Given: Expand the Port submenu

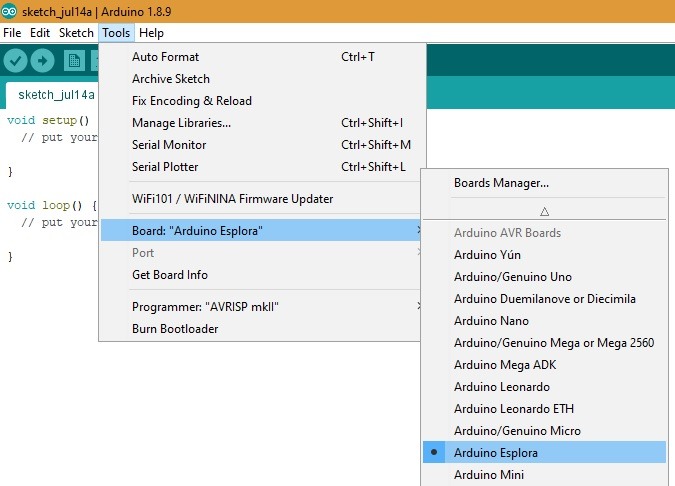Looking at the screenshot, I should point(260,253).
